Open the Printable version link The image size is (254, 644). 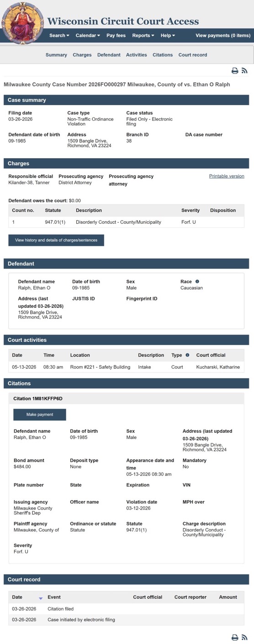click(x=227, y=176)
